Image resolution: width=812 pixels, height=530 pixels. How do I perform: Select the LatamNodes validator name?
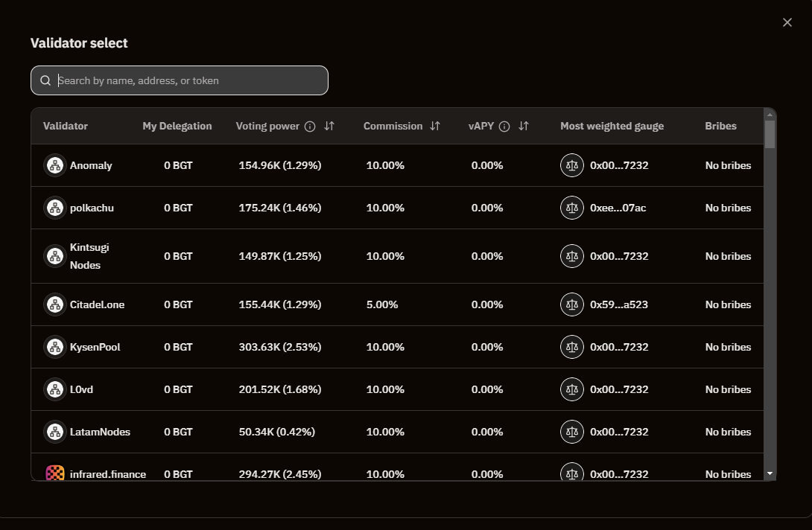(100, 432)
